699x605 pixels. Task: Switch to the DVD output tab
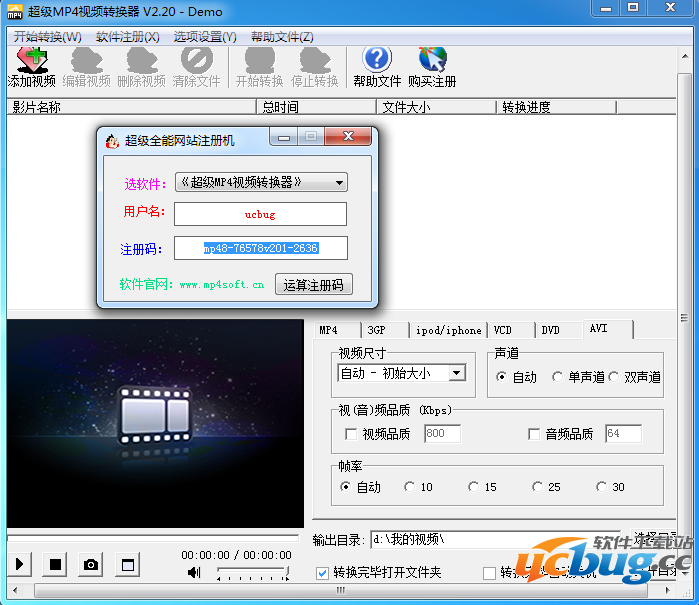pyautogui.click(x=559, y=330)
